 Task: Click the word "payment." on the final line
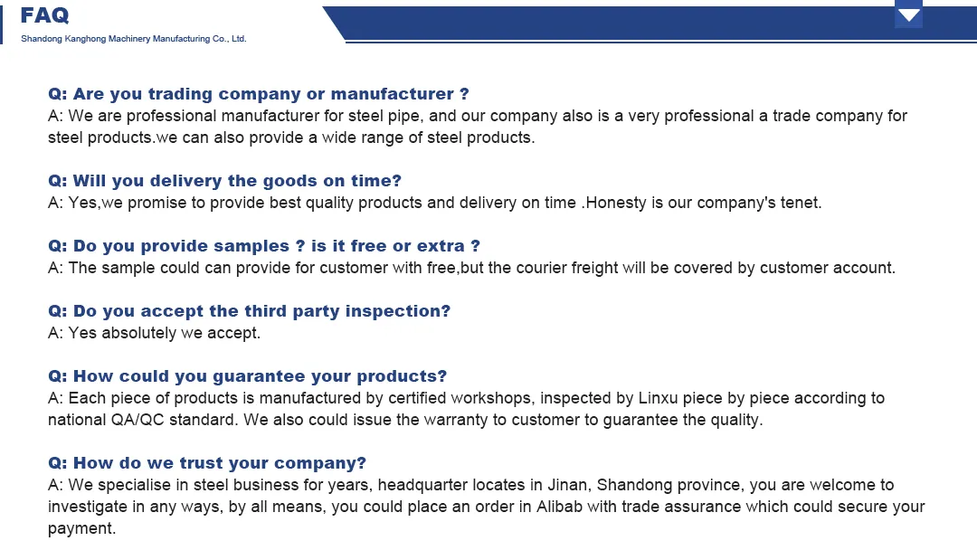[81, 528]
